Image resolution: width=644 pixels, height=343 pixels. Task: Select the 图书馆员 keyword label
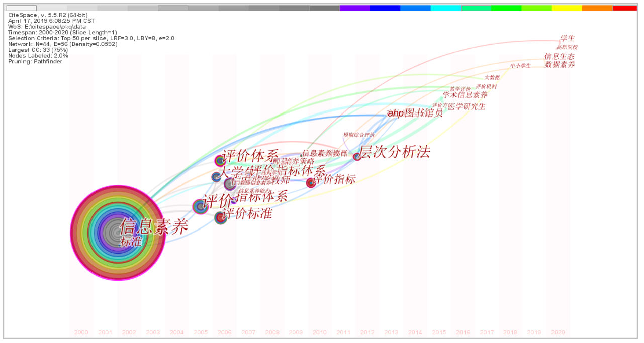pos(424,113)
